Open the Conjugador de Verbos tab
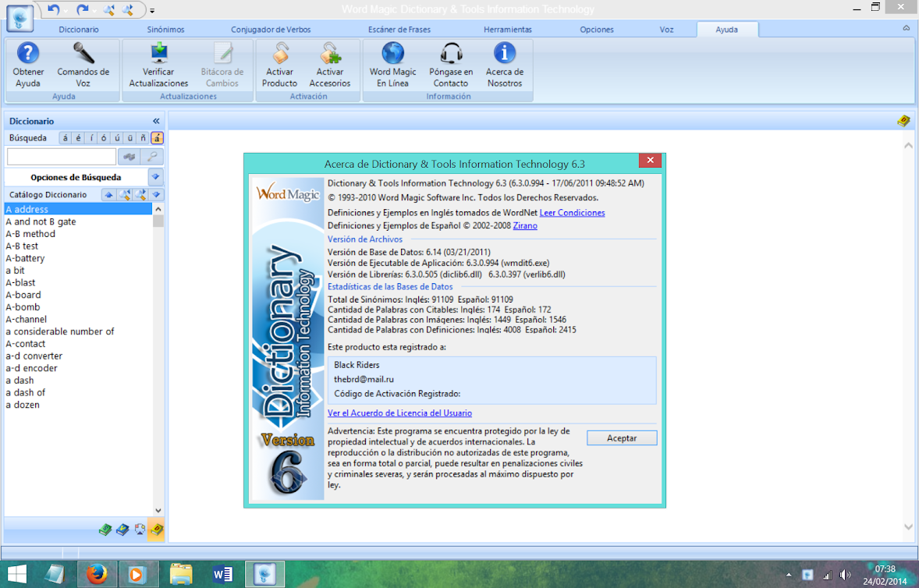The height and width of the screenshot is (588, 919). [271, 30]
